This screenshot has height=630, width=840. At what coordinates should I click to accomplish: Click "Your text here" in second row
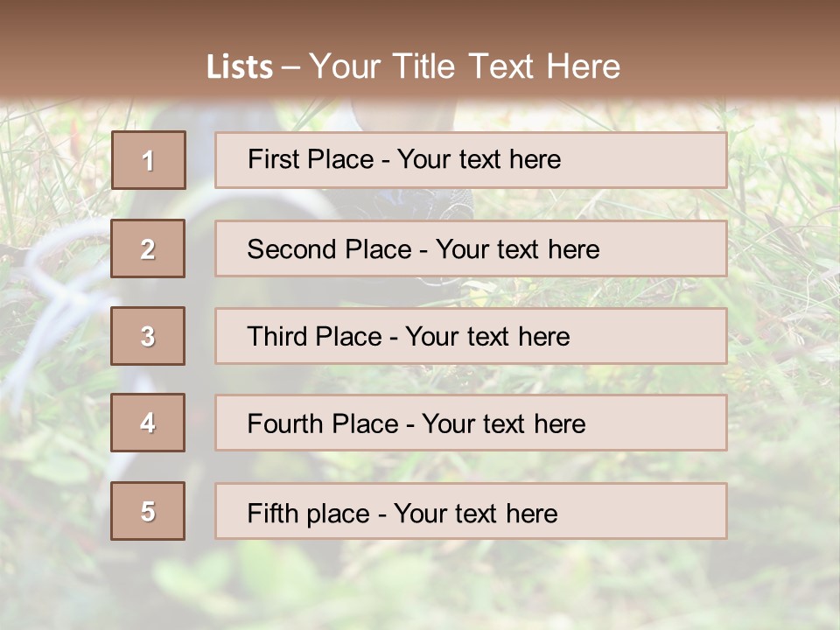(x=517, y=249)
